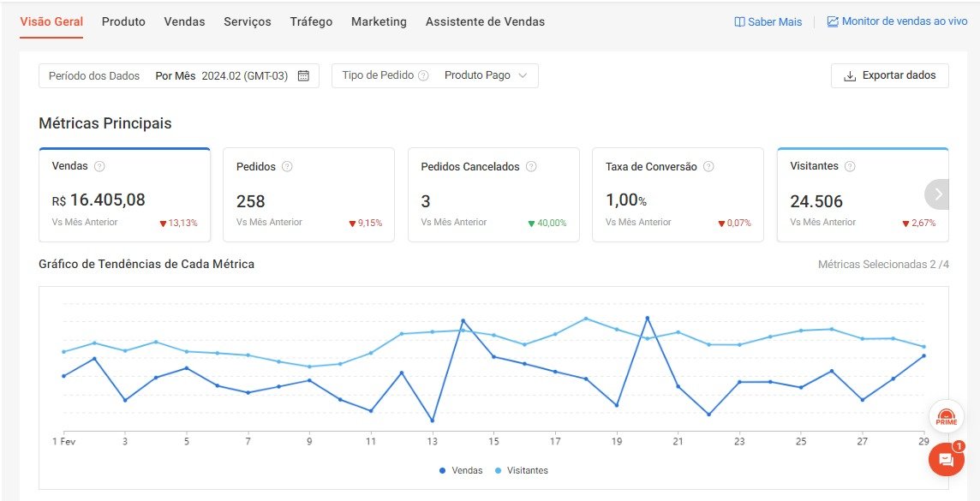Screen dimensions: 980x501
Task: Toggle the Pedidos Cancelados metric card
Action: click(493, 194)
